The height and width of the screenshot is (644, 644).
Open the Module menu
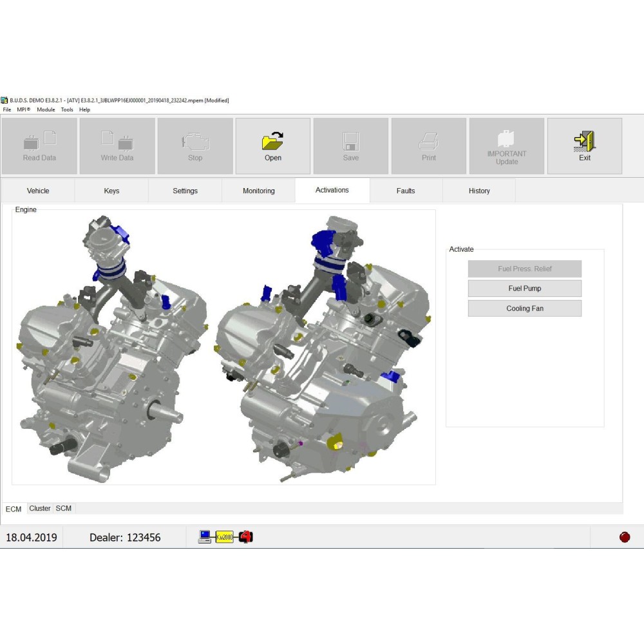click(x=45, y=109)
